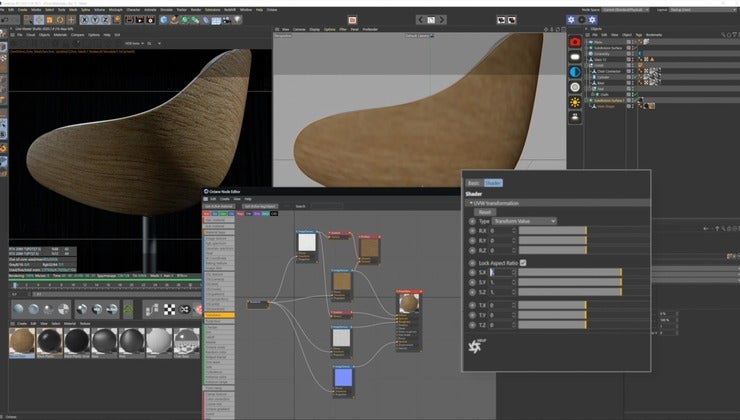Open the Type Transform Value dropdown

(524, 221)
